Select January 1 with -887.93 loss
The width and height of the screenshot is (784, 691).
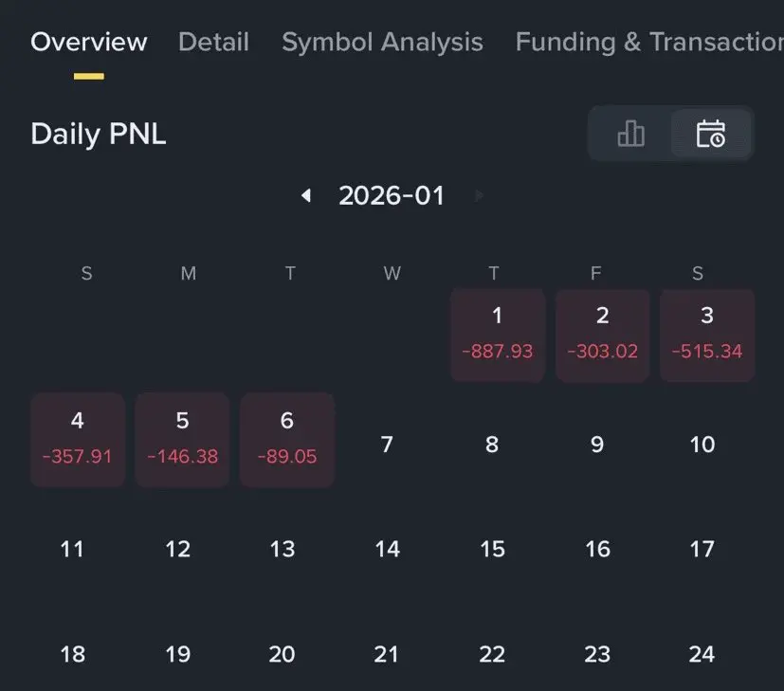click(497, 336)
